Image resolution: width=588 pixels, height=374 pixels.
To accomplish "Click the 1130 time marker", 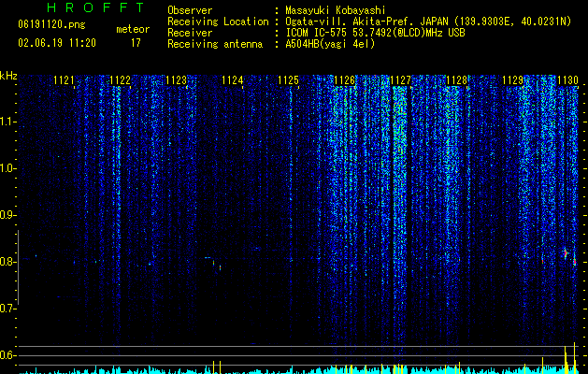I will (567, 80).
